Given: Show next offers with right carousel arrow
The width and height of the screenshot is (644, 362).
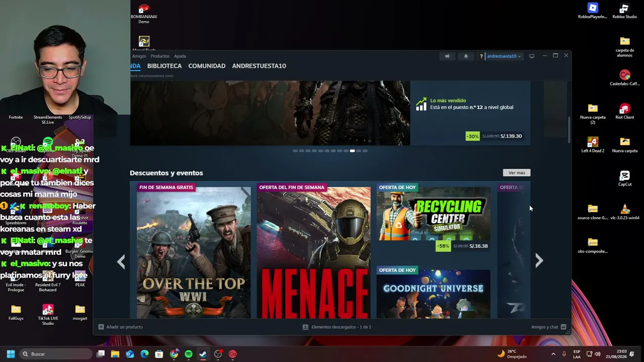Looking at the screenshot, I should [x=539, y=260].
